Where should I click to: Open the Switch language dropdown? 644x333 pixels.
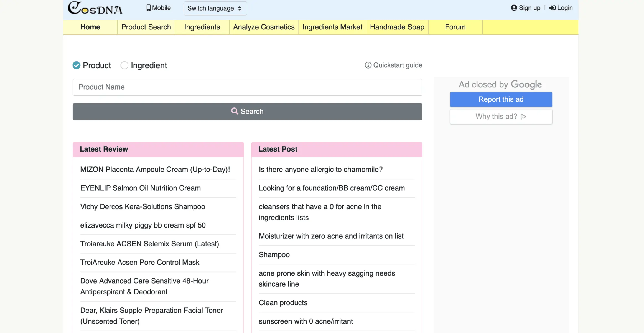(x=215, y=8)
